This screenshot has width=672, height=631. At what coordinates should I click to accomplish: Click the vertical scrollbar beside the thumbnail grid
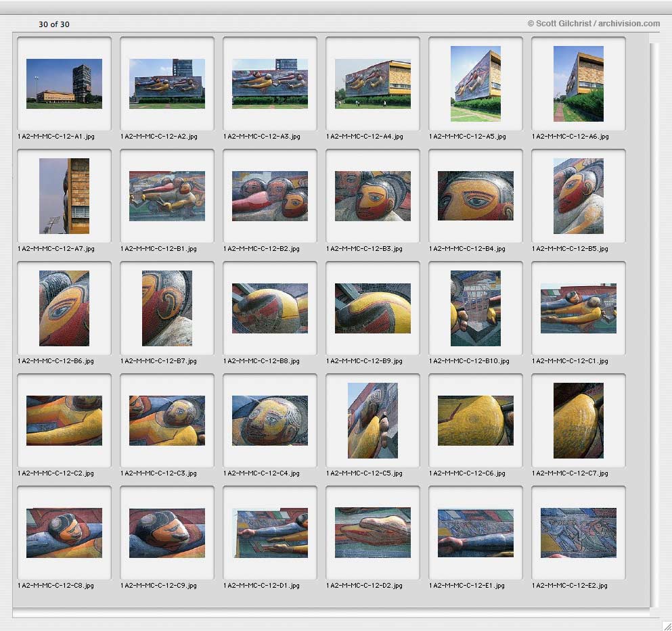point(654,325)
